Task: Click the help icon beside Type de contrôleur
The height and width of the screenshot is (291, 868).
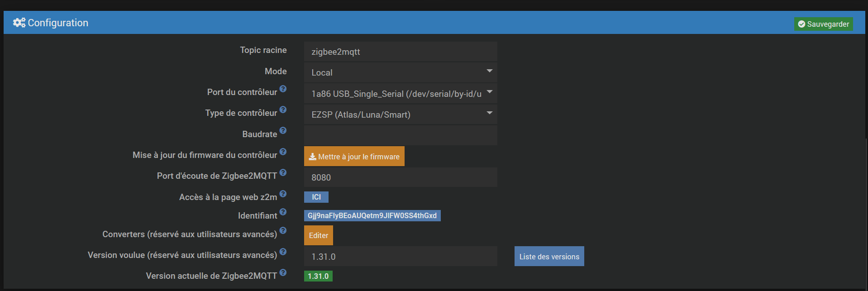Action: pos(283,110)
